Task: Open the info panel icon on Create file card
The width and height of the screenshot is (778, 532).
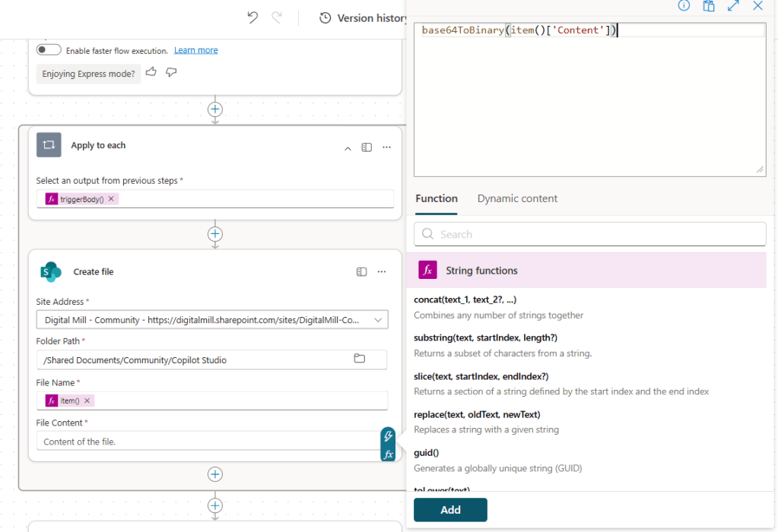Action: (x=361, y=271)
